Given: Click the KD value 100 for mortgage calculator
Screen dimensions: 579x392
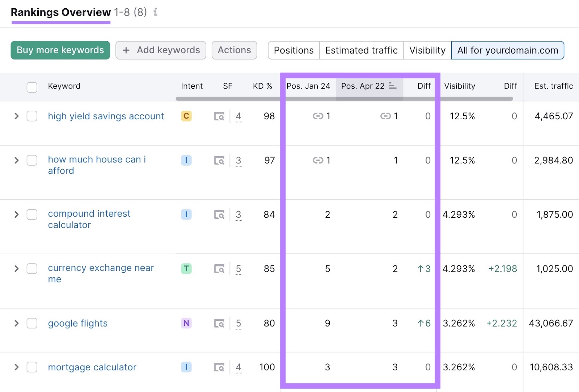Looking at the screenshot, I should 267,367.
